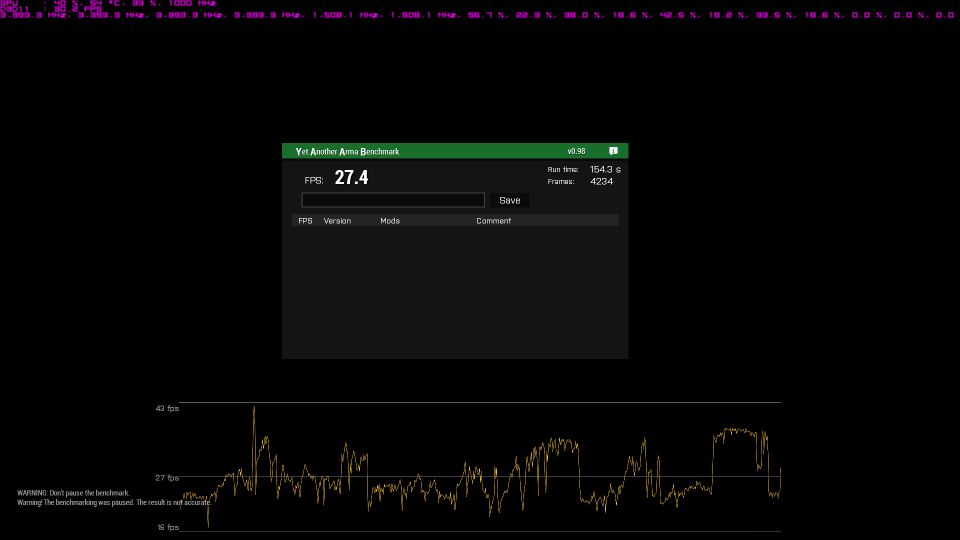Focus the comment input field beside Save
This screenshot has height=540, width=960.
[x=393, y=200]
